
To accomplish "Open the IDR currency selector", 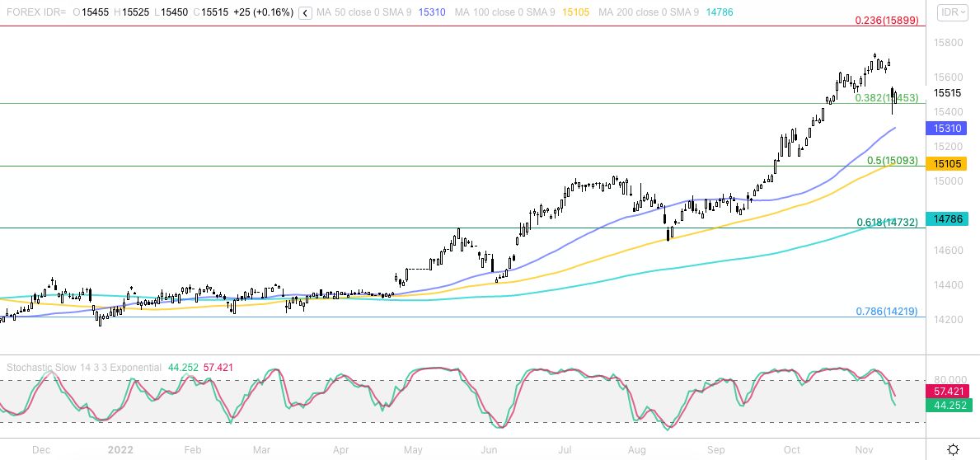I will [x=953, y=12].
